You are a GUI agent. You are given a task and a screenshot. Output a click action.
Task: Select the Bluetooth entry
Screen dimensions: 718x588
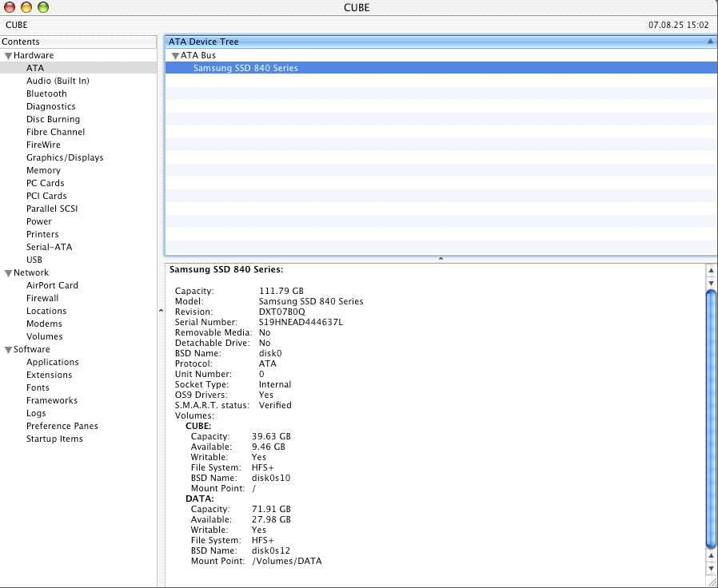[46, 93]
